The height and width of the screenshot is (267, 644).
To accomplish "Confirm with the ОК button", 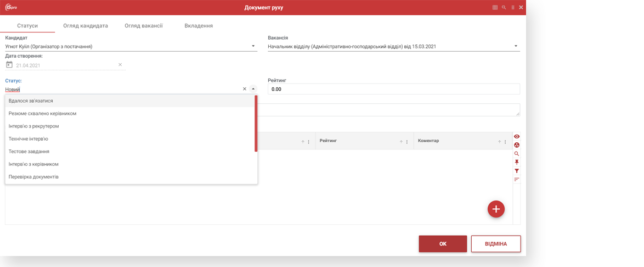I will pyautogui.click(x=443, y=243).
